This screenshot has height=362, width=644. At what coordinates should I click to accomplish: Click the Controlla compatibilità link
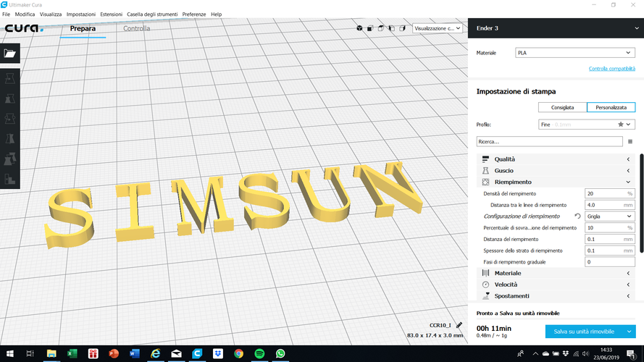pos(612,69)
